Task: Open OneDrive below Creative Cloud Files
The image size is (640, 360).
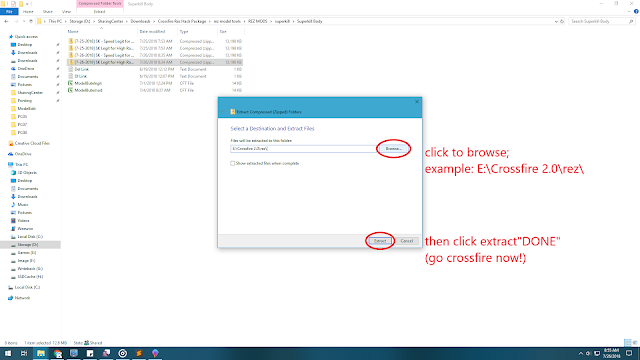Action: point(23,154)
